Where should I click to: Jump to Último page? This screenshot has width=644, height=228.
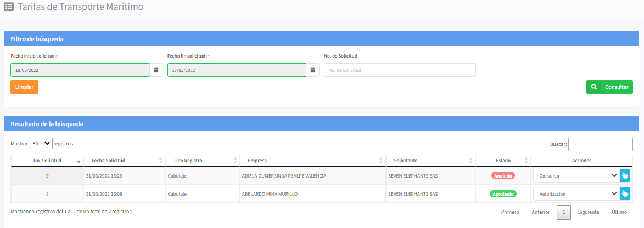click(x=620, y=212)
